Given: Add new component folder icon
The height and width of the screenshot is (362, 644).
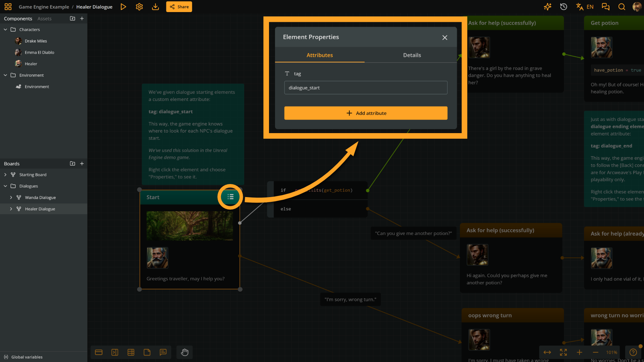Looking at the screenshot, I should (72, 18).
